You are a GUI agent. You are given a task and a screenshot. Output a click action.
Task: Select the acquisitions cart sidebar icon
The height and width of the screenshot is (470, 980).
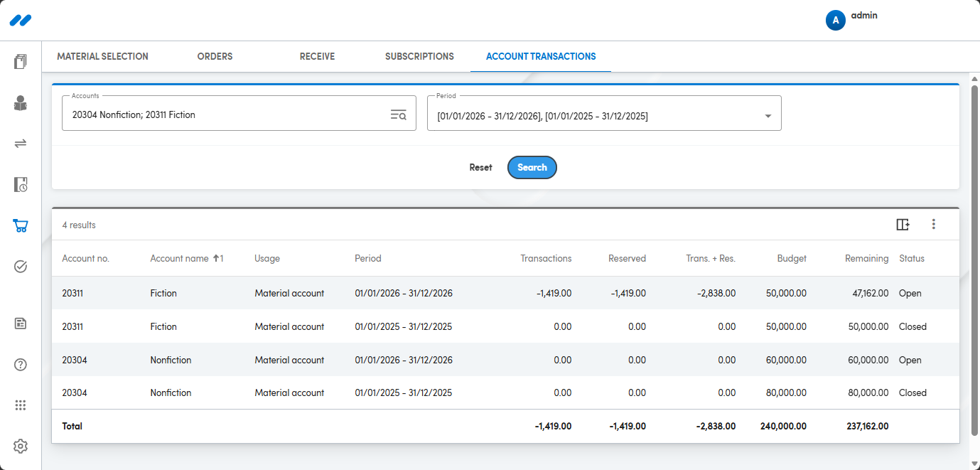21,226
